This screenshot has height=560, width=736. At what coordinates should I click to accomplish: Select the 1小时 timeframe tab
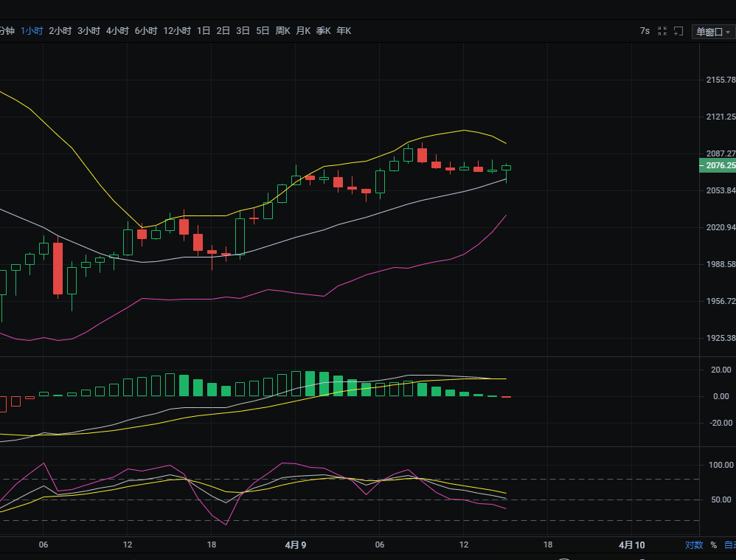point(32,31)
